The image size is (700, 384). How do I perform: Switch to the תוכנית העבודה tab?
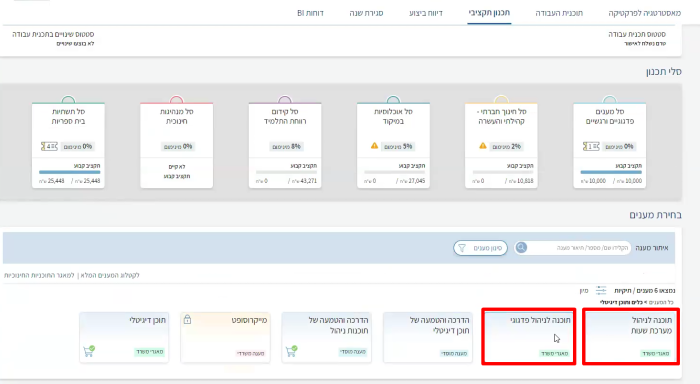(x=559, y=13)
